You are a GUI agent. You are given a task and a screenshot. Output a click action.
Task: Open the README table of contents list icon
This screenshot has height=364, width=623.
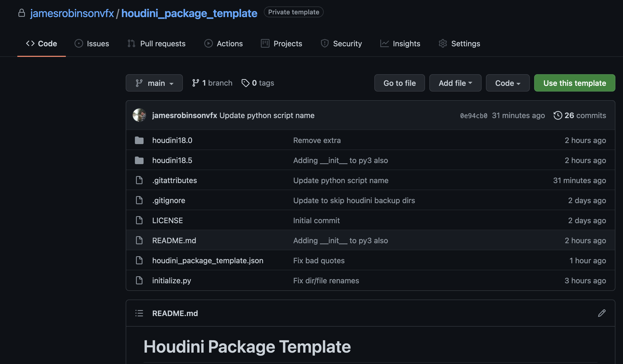(139, 313)
